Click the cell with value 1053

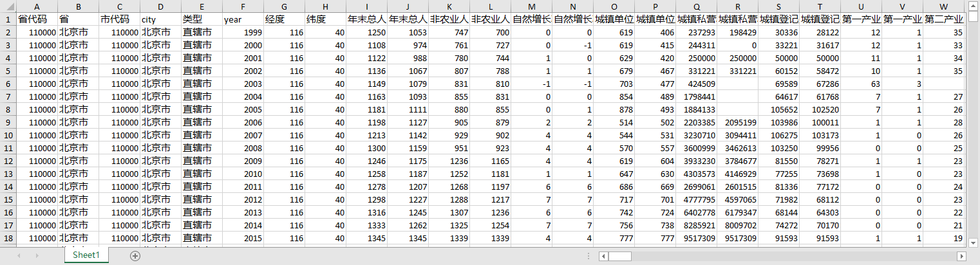tap(408, 32)
